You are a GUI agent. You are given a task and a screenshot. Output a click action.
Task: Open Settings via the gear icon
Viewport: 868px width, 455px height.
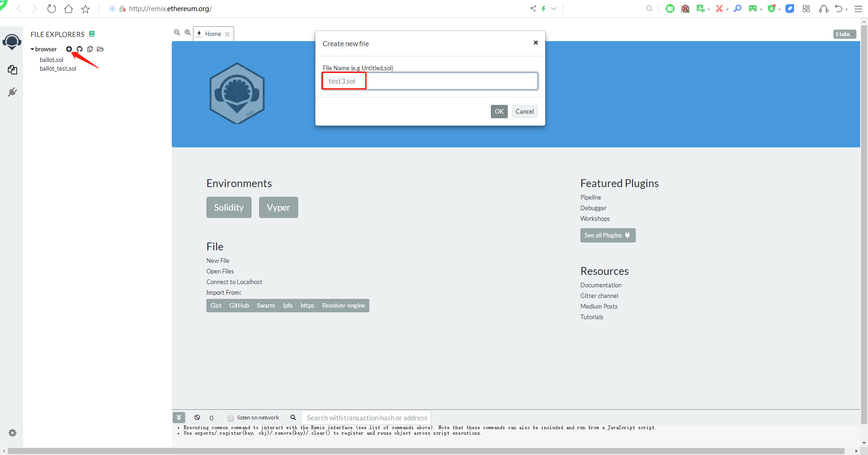[x=12, y=433]
